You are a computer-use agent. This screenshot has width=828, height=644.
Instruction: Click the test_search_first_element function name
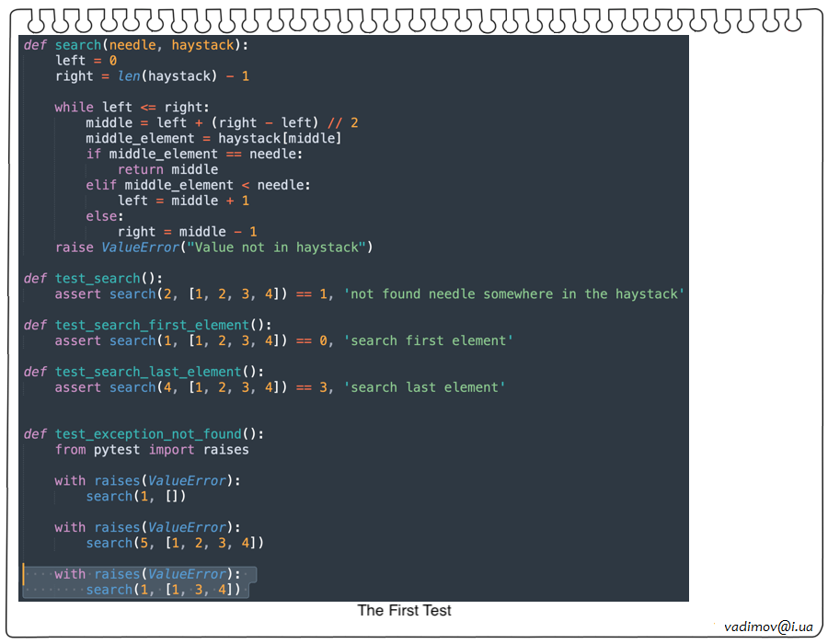151,326
